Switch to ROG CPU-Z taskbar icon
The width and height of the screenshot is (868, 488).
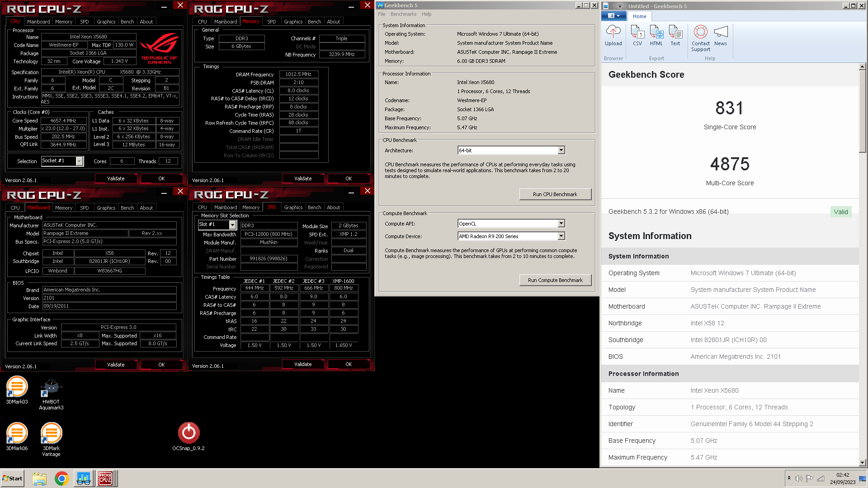point(105,479)
